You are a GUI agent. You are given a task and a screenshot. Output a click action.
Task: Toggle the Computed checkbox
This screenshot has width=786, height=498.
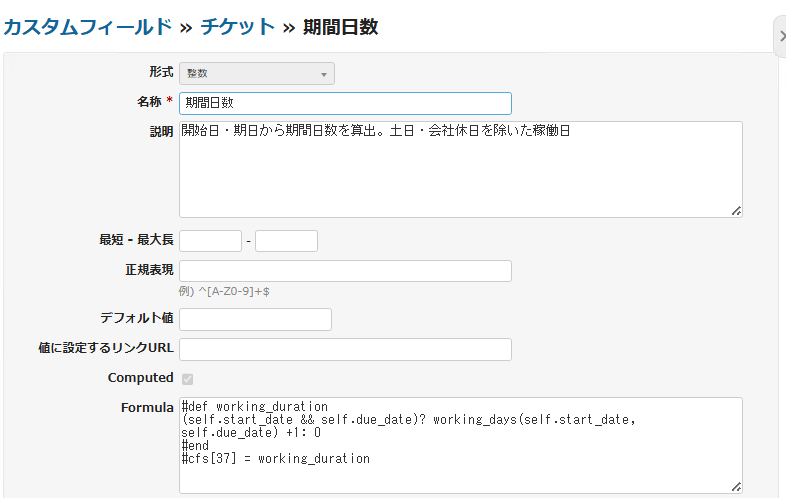(188, 378)
